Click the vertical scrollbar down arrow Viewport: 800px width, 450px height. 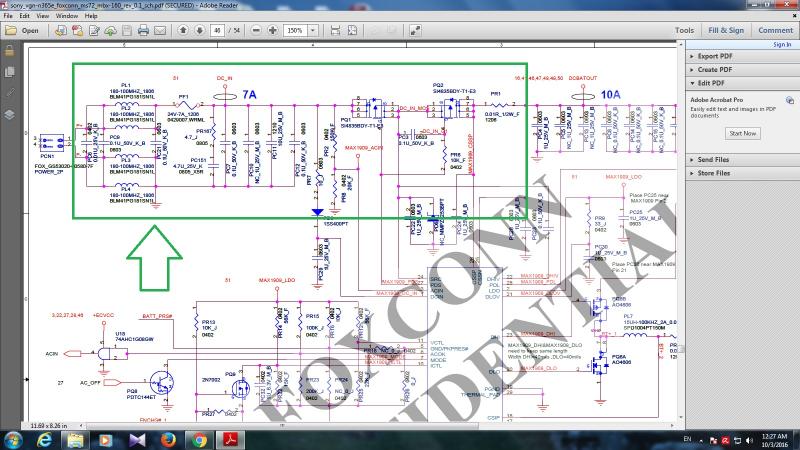click(681, 417)
